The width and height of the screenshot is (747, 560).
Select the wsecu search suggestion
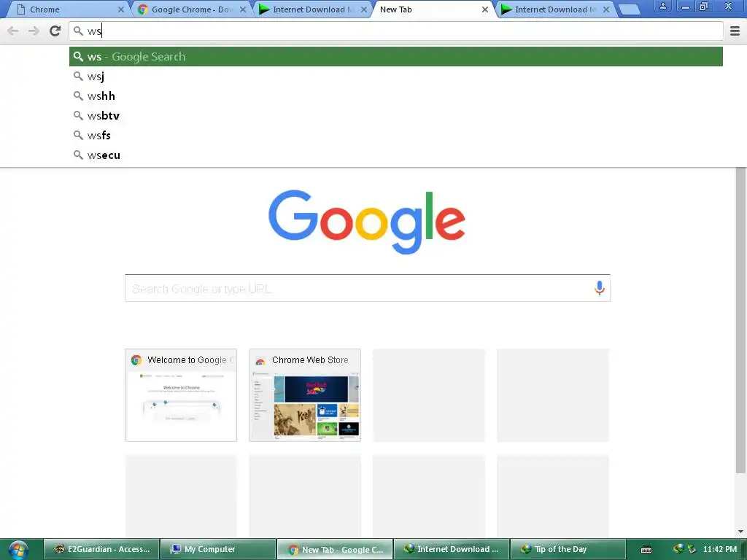(x=396, y=155)
